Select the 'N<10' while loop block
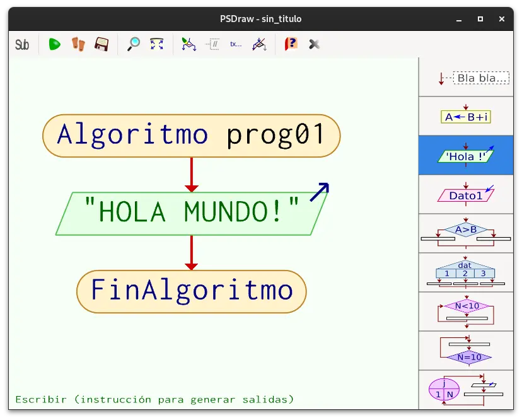 pyautogui.click(x=466, y=312)
